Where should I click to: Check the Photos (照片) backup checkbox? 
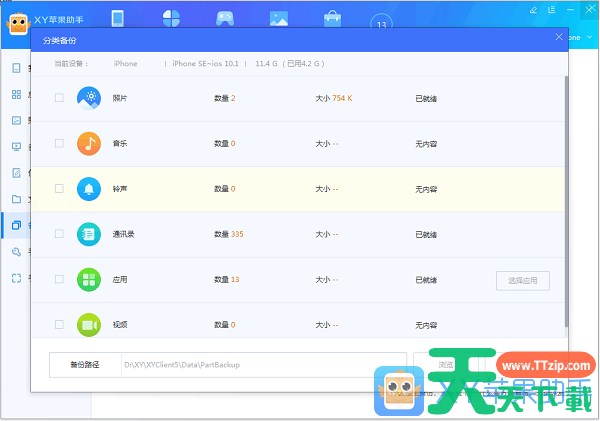(x=59, y=98)
